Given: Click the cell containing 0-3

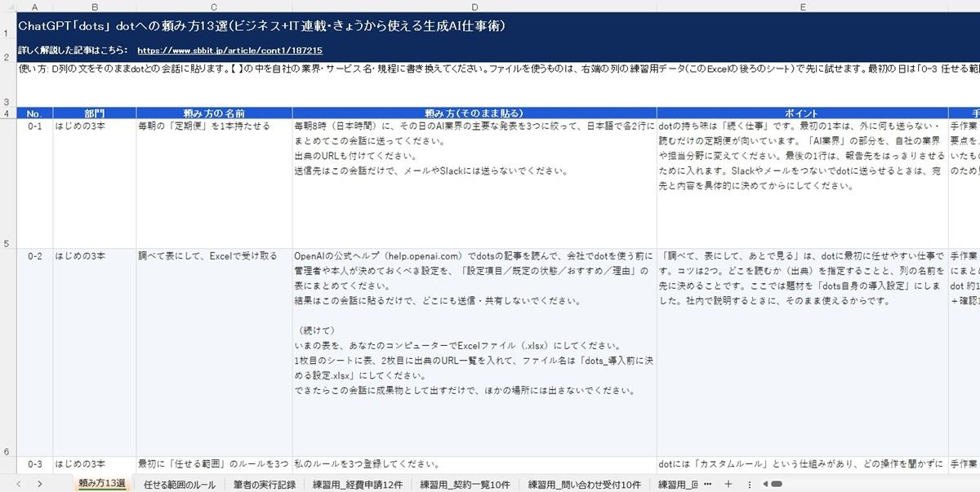Looking at the screenshot, I should point(34,464).
